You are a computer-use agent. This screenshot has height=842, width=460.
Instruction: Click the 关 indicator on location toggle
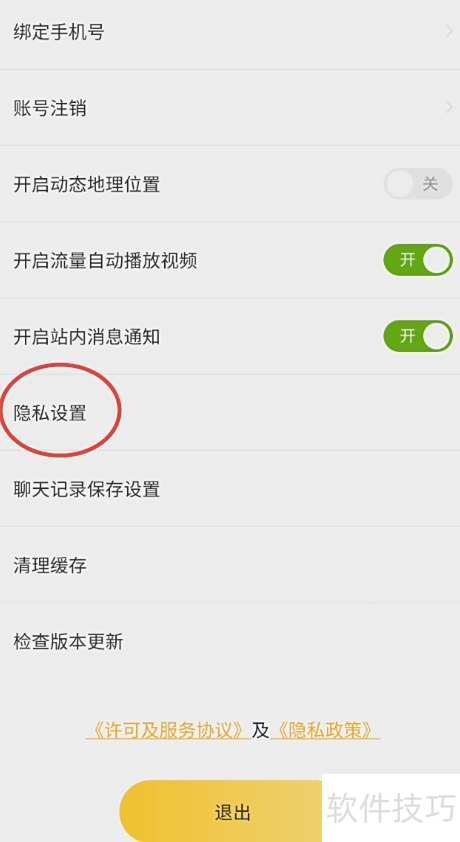(430, 184)
